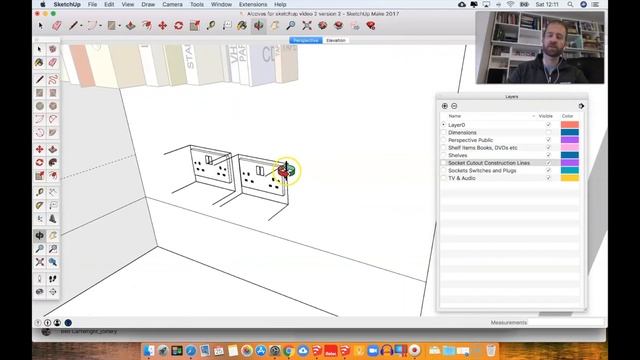The width and height of the screenshot is (640, 360).
Task: Open the Arc tool dropdown arrow
Action: (100, 26)
